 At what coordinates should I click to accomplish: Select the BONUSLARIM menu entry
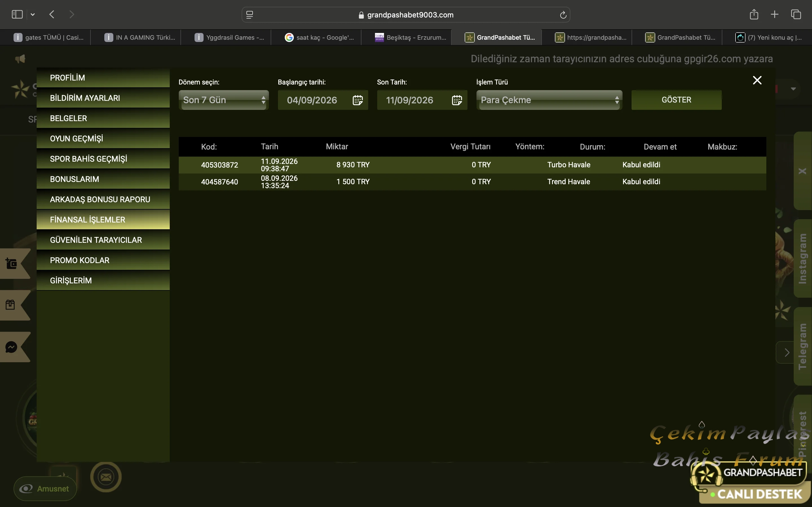click(103, 179)
